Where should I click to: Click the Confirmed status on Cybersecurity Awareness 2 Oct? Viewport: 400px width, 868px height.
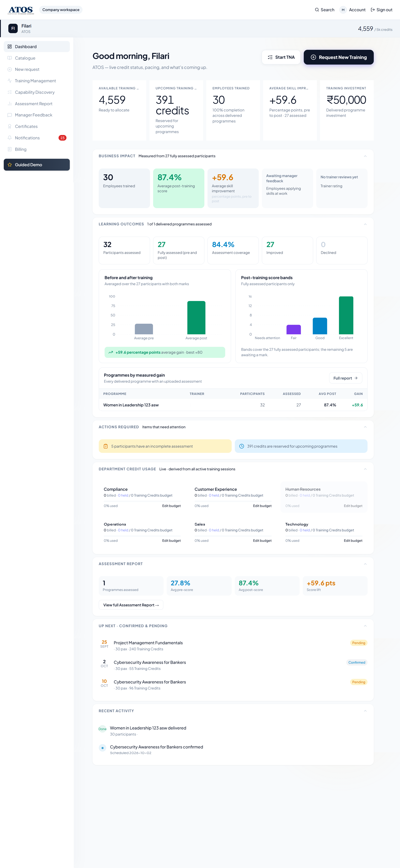(356, 662)
